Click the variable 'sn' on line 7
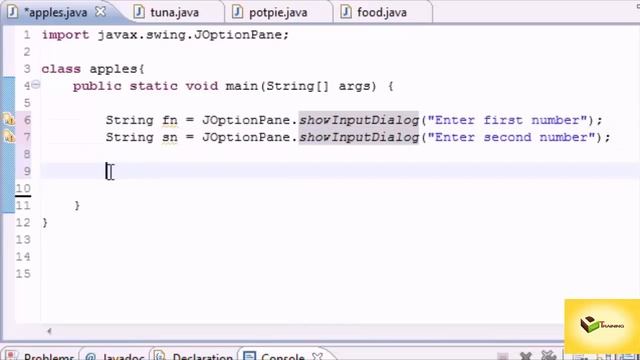 click(x=170, y=137)
